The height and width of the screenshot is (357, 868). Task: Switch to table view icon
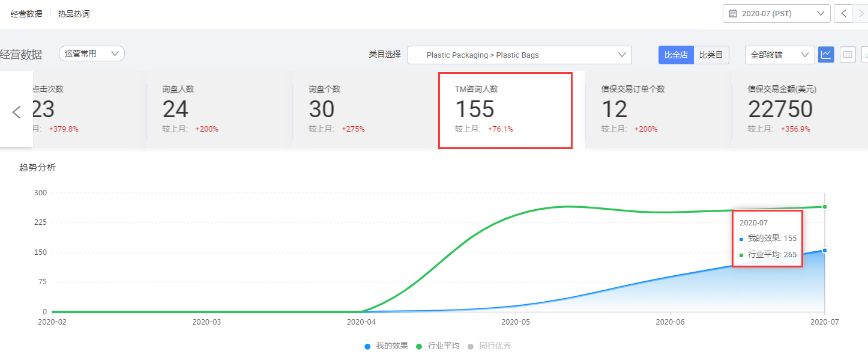848,55
